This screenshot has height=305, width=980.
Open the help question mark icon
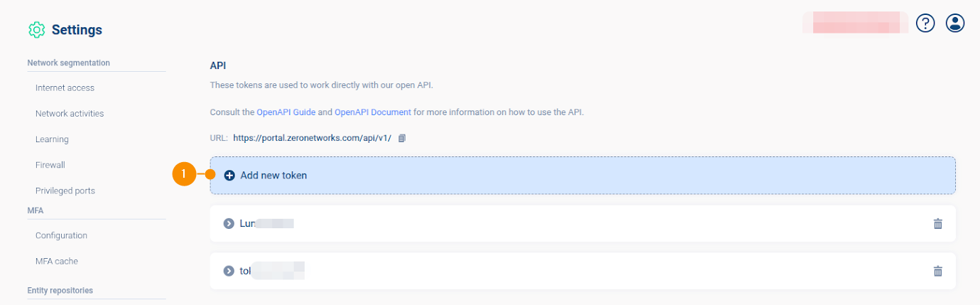pyautogui.click(x=925, y=23)
